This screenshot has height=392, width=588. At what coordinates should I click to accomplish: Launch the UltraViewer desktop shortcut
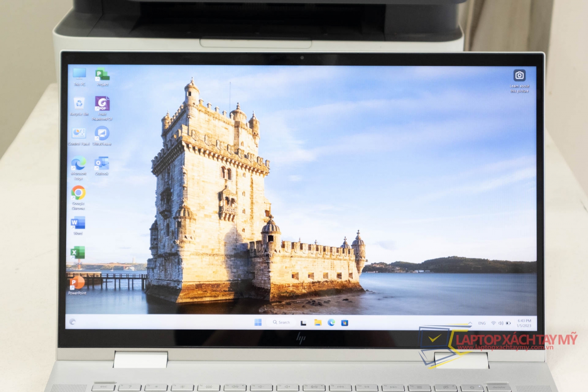pyautogui.click(x=102, y=134)
